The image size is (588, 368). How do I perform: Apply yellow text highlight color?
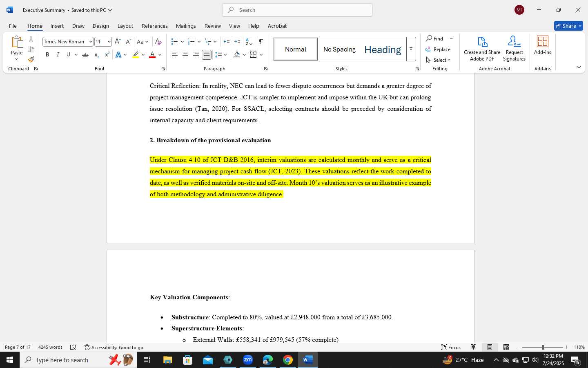tap(136, 55)
